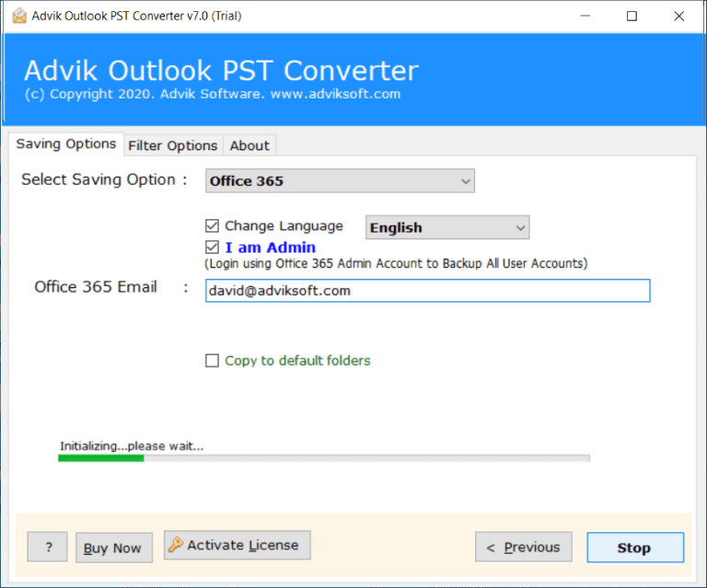707x588 pixels.
Task: Expand the English language dropdown
Action: pos(446,227)
